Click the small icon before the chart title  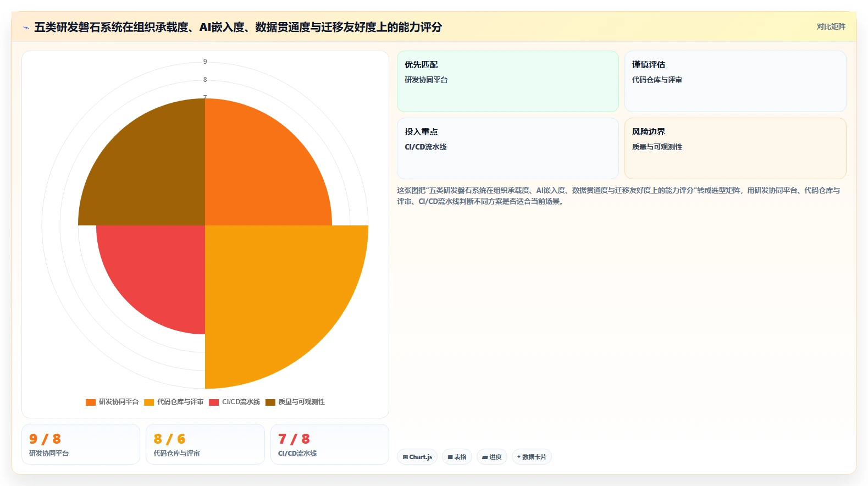(x=26, y=27)
